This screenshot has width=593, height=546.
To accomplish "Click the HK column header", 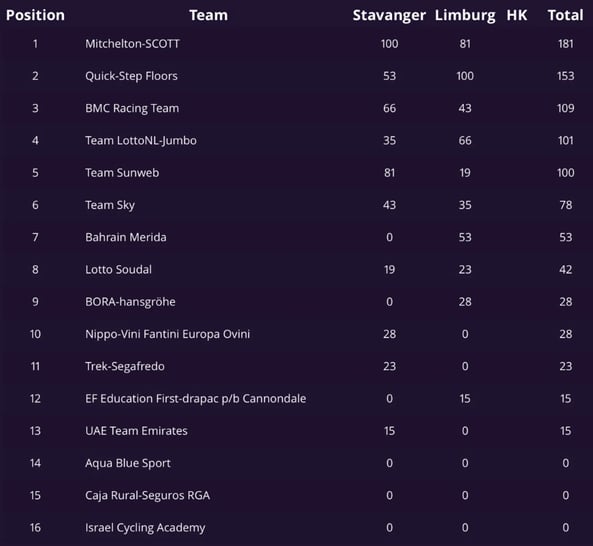I will point(517,15).
